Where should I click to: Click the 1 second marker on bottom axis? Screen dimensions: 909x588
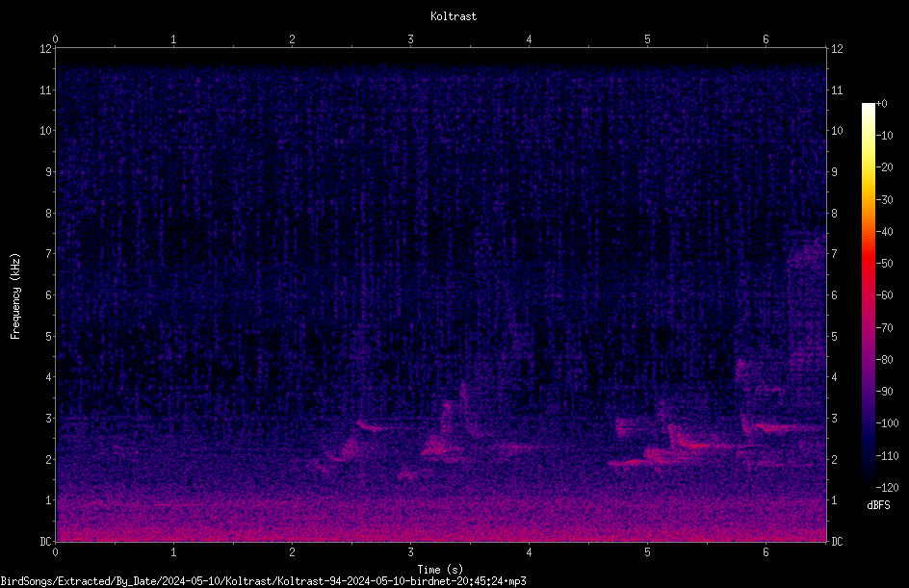(x=173, y=552)
